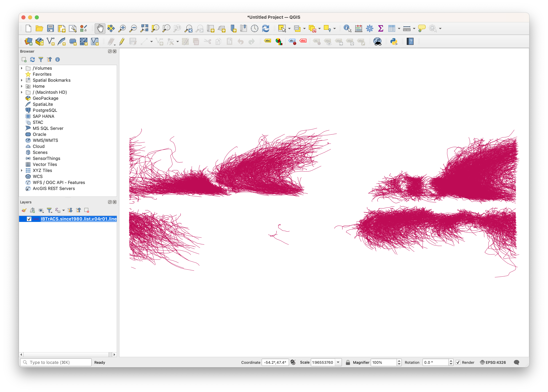The image size is (548, 392).
Task: Toggle visibility of the IBTrACS layer checkbox
Action: click(x=29, y=219)
